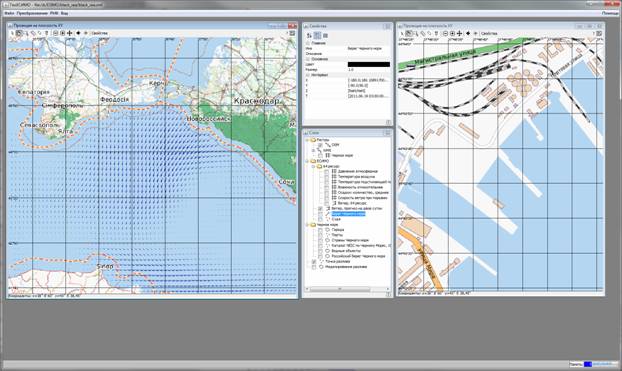Select the pan cross-arrows tool in left map window
622x371 pixels.
[70, 33]
